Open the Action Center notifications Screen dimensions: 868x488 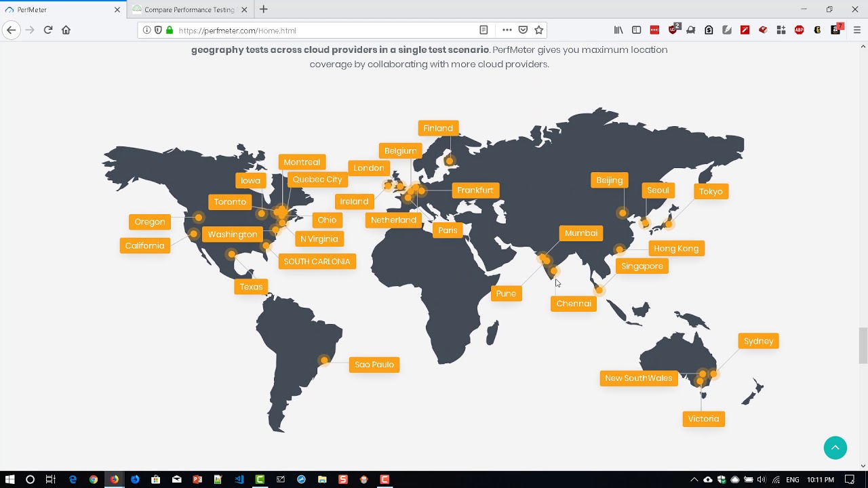(x=850, y=480)
